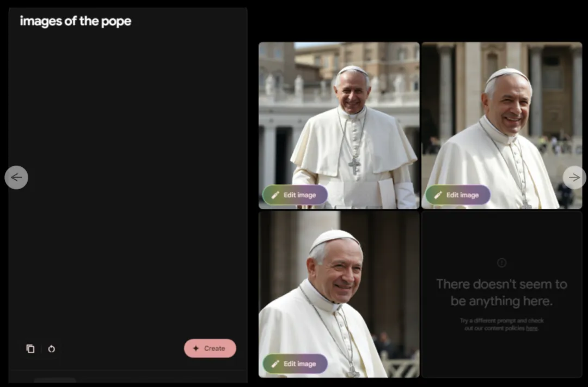
Task: Advance to next results with right arrow
Action: 574,177
